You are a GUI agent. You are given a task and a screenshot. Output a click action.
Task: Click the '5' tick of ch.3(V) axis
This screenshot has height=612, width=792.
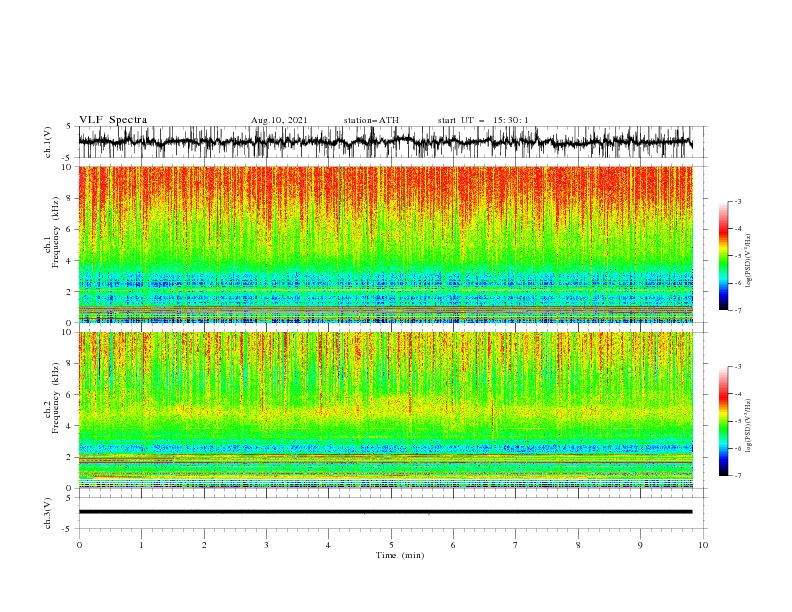coord(68,498)
